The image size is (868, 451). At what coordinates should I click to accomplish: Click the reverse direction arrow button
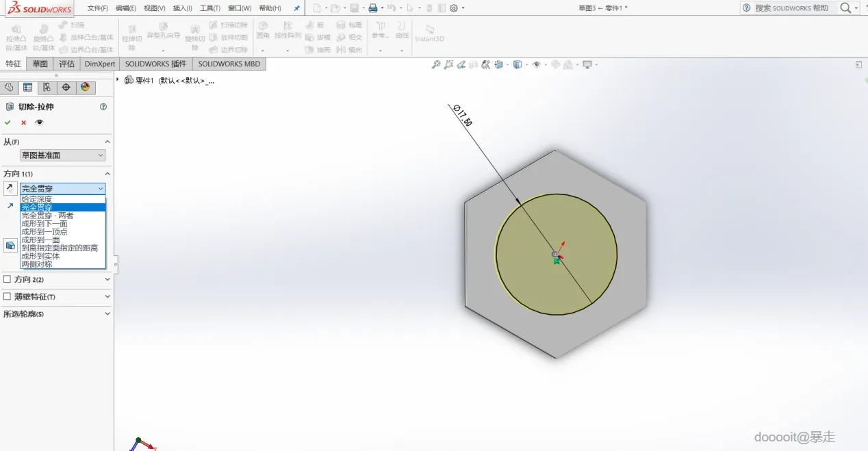point(10,188)
